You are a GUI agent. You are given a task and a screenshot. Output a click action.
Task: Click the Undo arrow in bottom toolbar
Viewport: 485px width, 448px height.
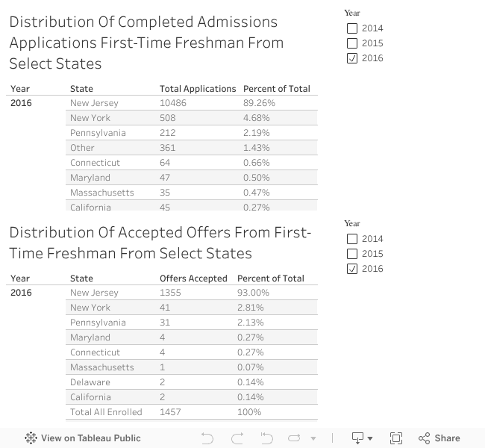pos(207,438)
